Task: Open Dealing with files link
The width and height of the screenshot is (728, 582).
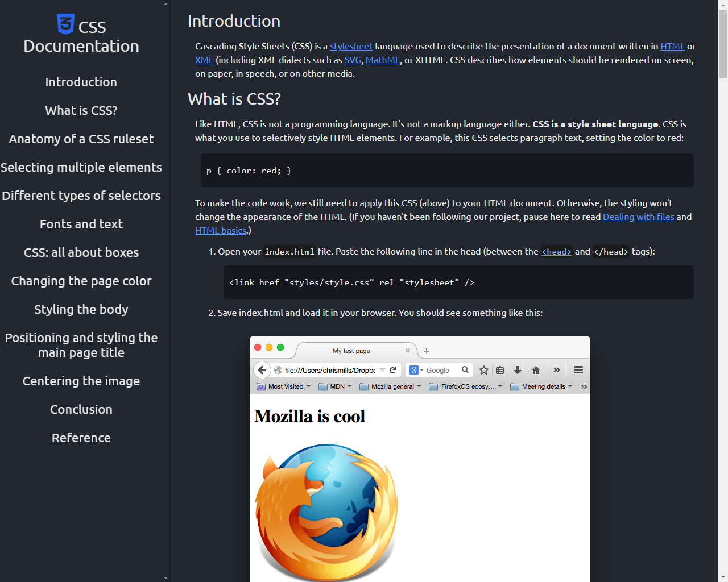Action: tap(638, 217)
